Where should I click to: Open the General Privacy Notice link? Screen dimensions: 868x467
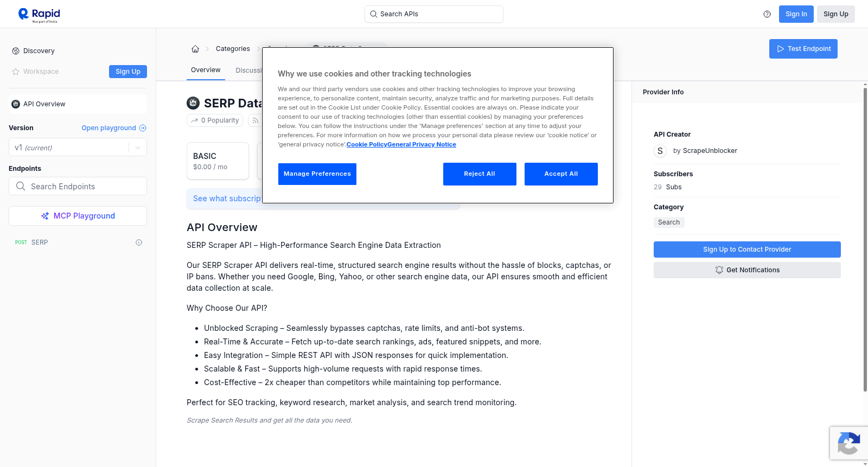422,145
